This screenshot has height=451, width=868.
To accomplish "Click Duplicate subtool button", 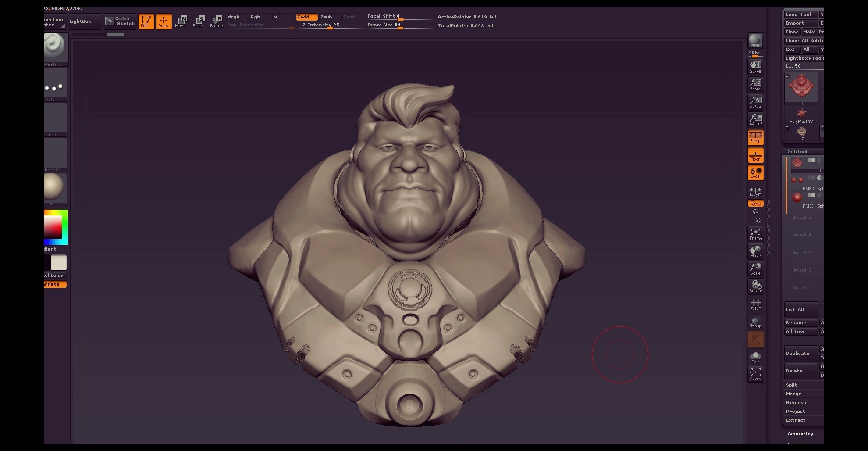I will pos(801,353).
